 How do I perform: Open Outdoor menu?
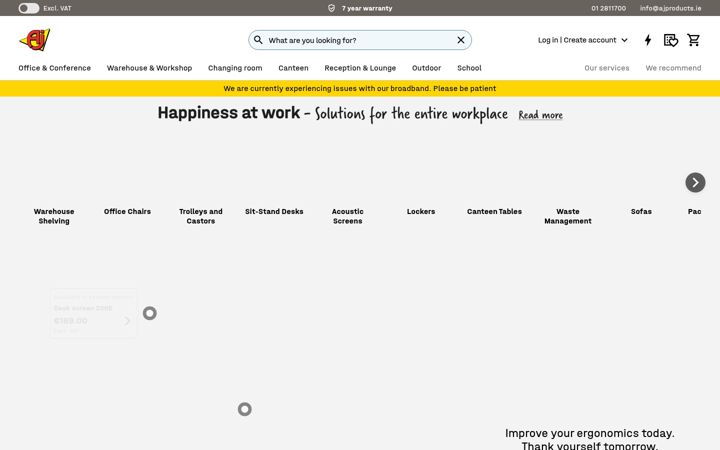[x=427, y=68]
